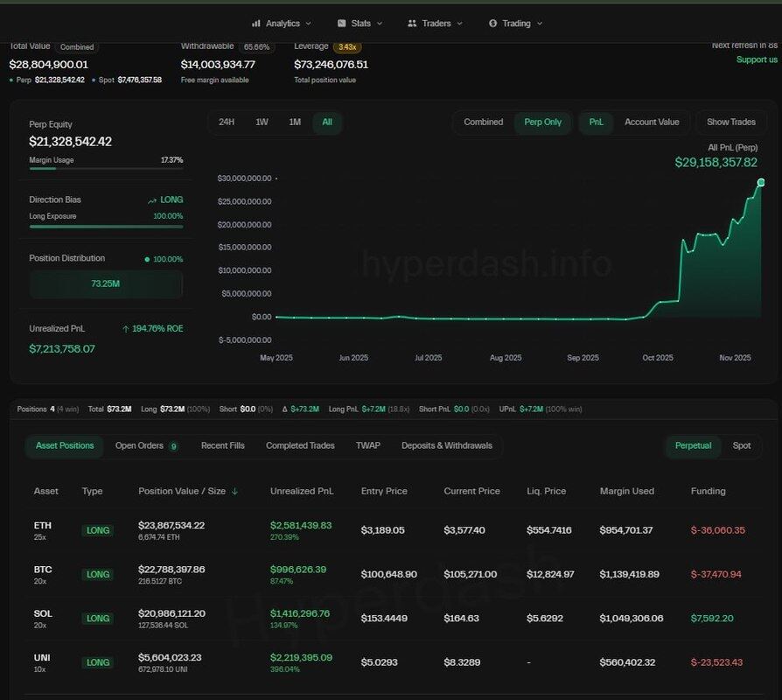Image resolution: width=782 pixels, height=700 pixels.
Task: Click the Show Trades button
Action: [x=730, y=122]
